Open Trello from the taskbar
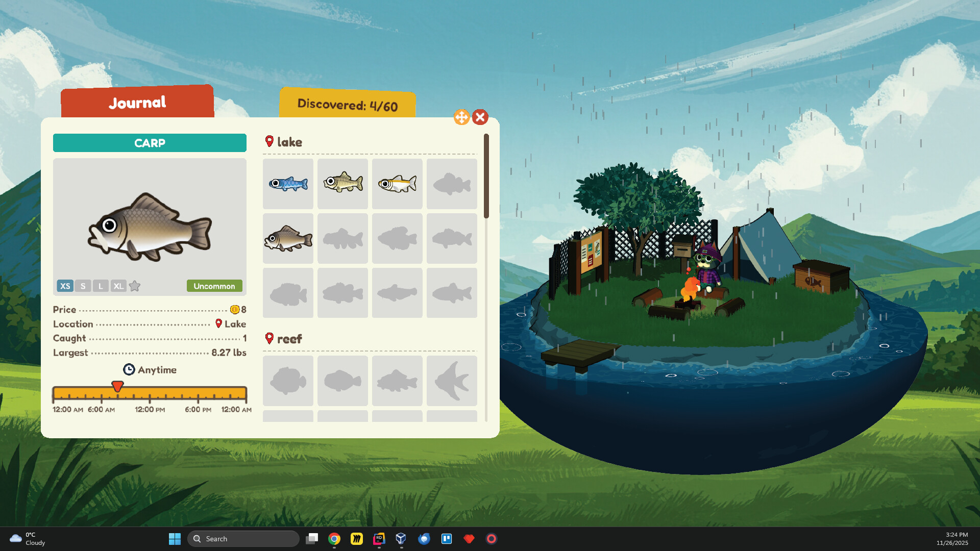 pyautogui.click(x=447, y=538)
